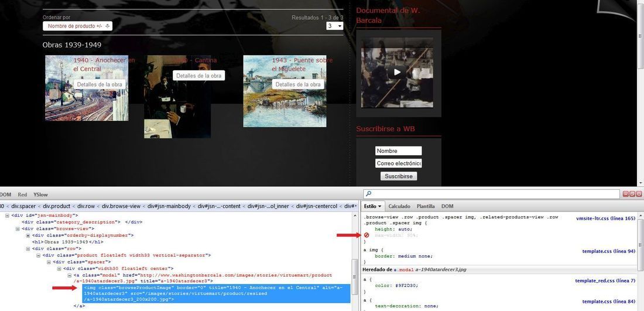This screenshot has width=644, height=311.
Task: Click the text-decoration: none property
Action: (x=406, y=306)
